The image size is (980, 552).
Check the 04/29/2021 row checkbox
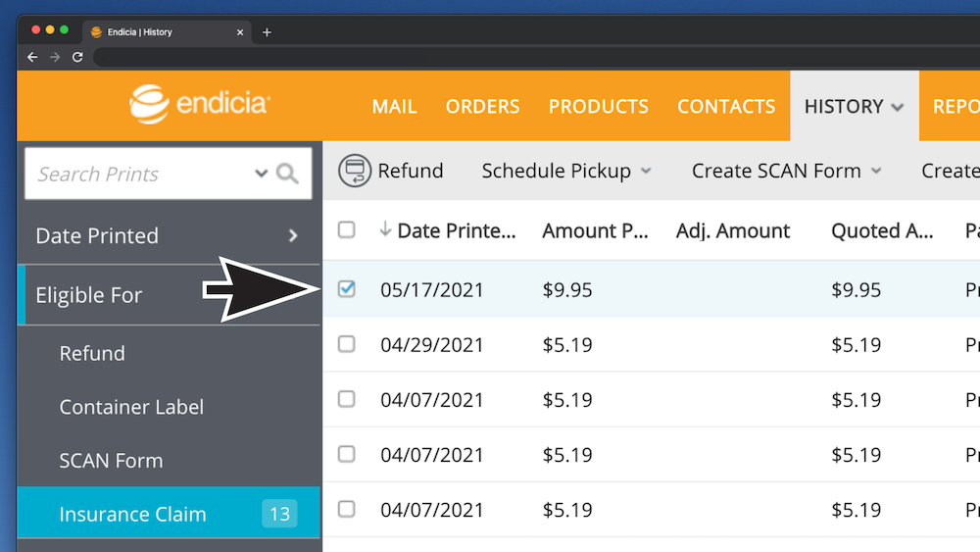pyautogui.click(x=346, y=344)
